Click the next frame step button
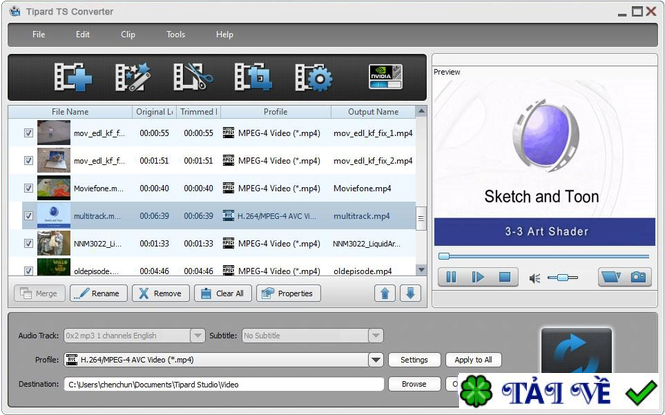Image resolution: width=665 pixels, height=415 pixels. tap(478, 277)
